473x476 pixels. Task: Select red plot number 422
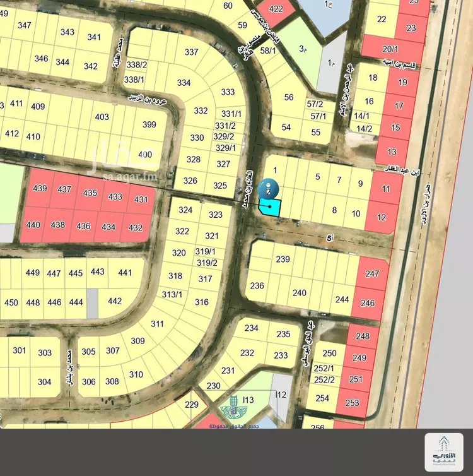pos(276,9)
